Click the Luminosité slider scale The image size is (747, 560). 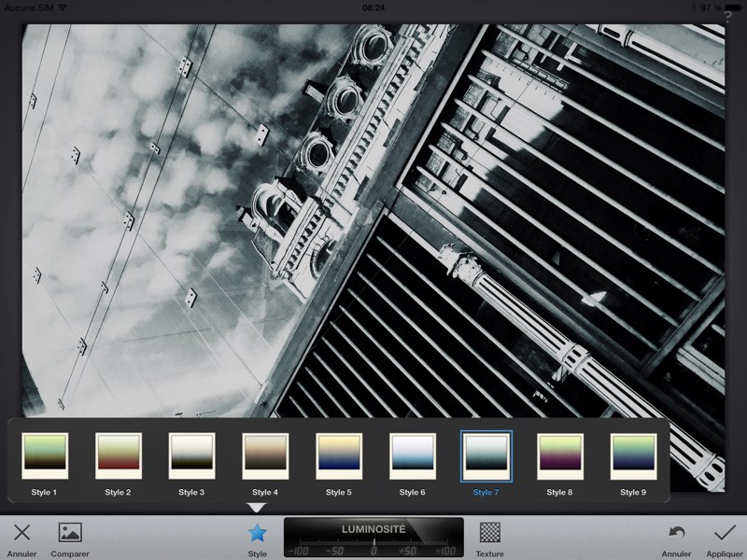click(x=373, y=547)
